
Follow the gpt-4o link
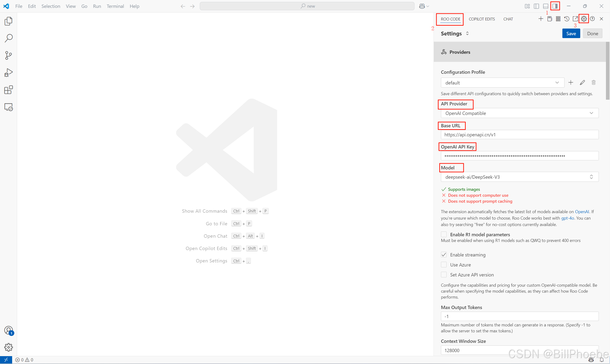pyautogui.click(x=568, y=218)
